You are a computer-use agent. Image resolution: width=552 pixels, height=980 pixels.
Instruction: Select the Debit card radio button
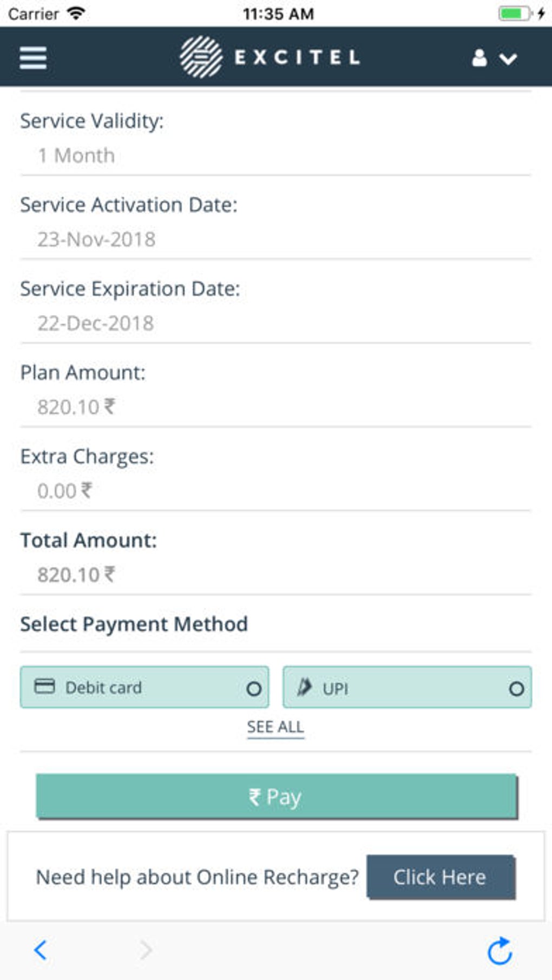254,688
